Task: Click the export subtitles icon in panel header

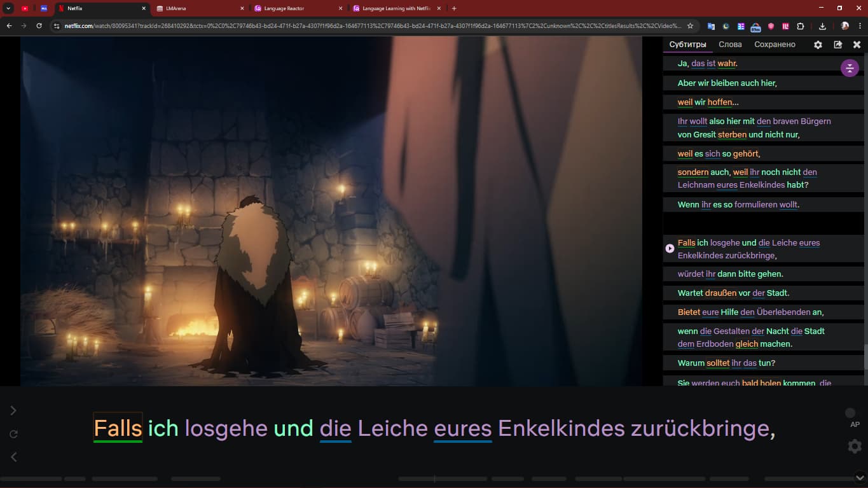Action: click(837, 45)
